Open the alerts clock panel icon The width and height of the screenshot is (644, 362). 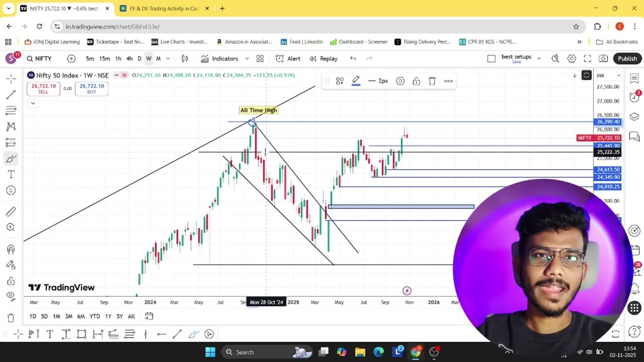coord(634,97)
